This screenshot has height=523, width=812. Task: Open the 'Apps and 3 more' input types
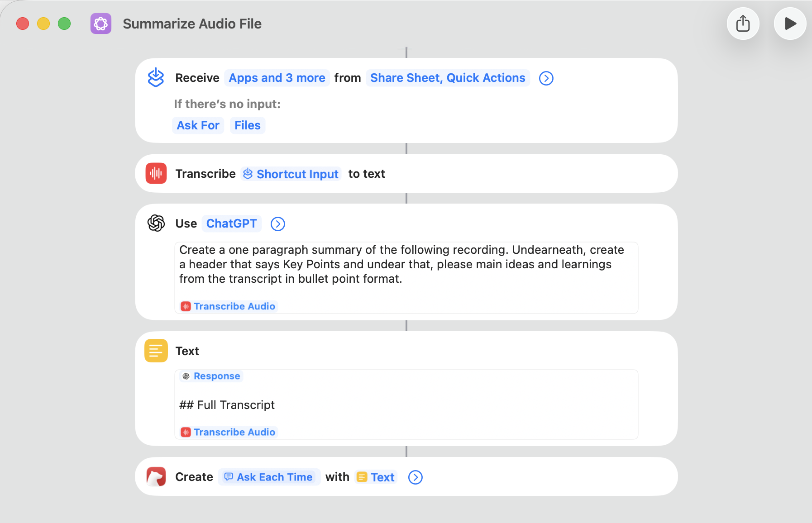[x=277, y=78]
